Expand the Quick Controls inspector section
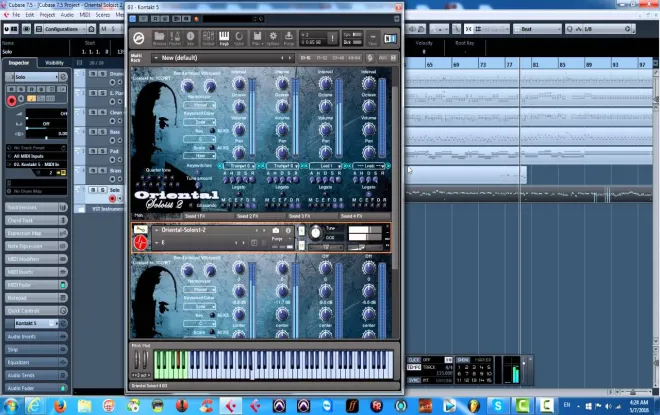The width and height of the screenshot is (660, 415). pyautogui.click(x=36, y=311)
